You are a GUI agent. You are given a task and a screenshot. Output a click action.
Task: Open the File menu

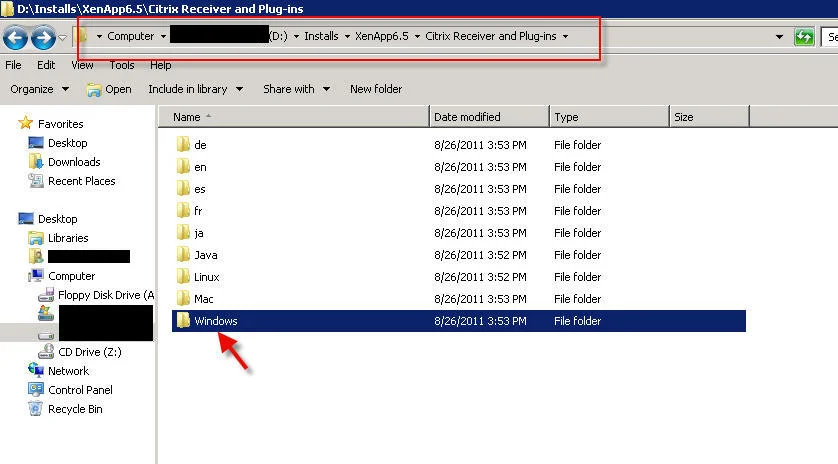coord(13,65)
